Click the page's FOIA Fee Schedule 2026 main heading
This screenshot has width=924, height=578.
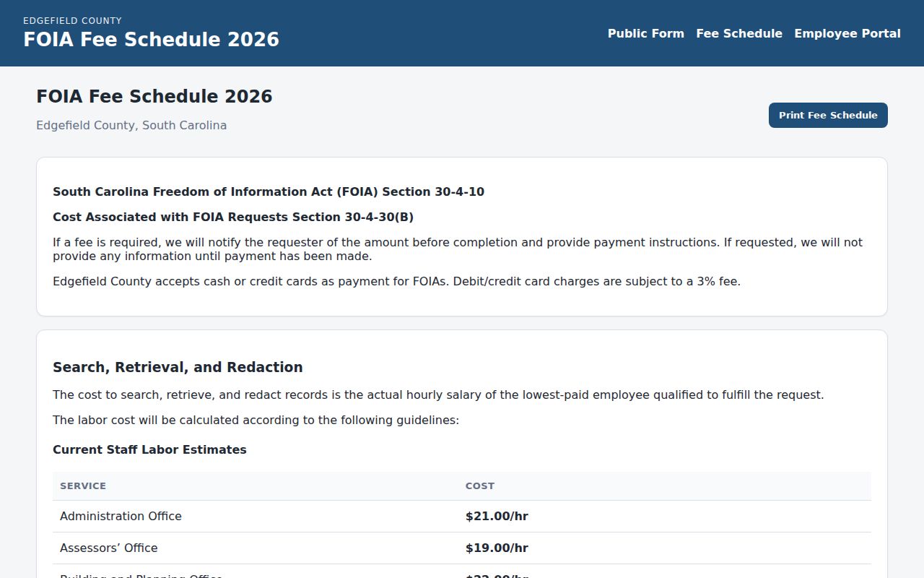[x=154, y=96]
